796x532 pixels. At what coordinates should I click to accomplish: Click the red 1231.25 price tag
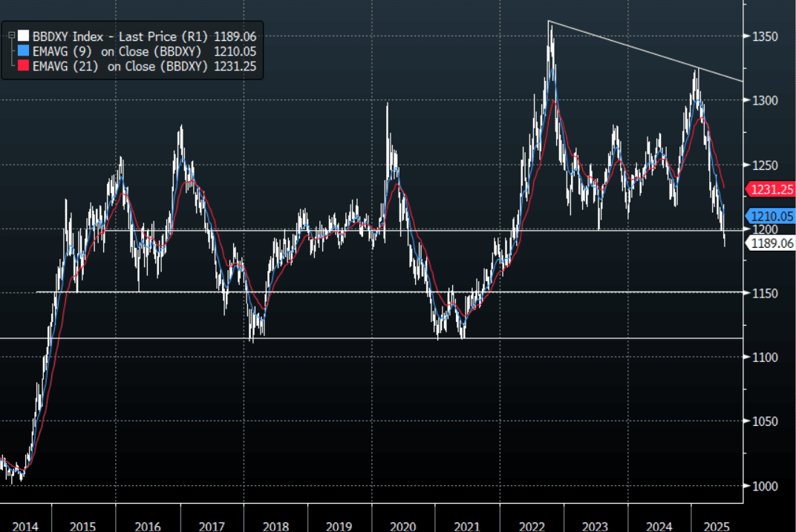(x=771, y=189)
